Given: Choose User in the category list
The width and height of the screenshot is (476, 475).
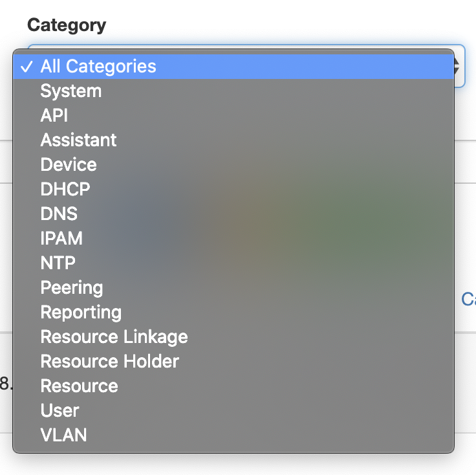Looking at the screenshot, I should pyautogui.click(x=59, y=410).
